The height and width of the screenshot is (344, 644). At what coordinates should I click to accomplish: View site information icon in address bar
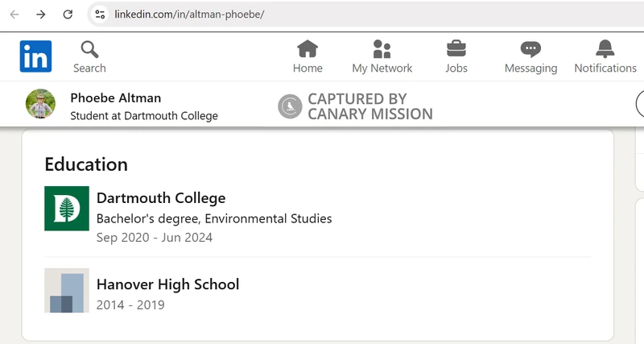(x=100, y=15)
